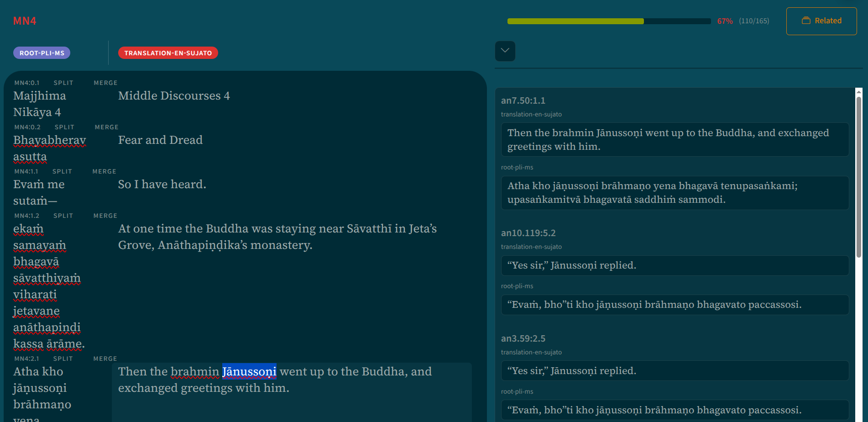Click SPLIT for segment MN4:0.1
868x422 pixels.
[63, 83]
